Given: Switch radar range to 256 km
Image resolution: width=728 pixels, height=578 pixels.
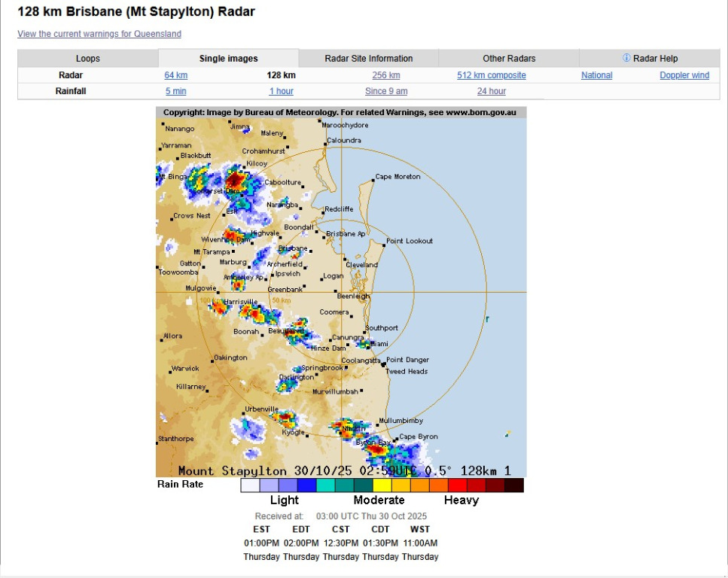Looking at the screenshot, I should click(386, 75).
